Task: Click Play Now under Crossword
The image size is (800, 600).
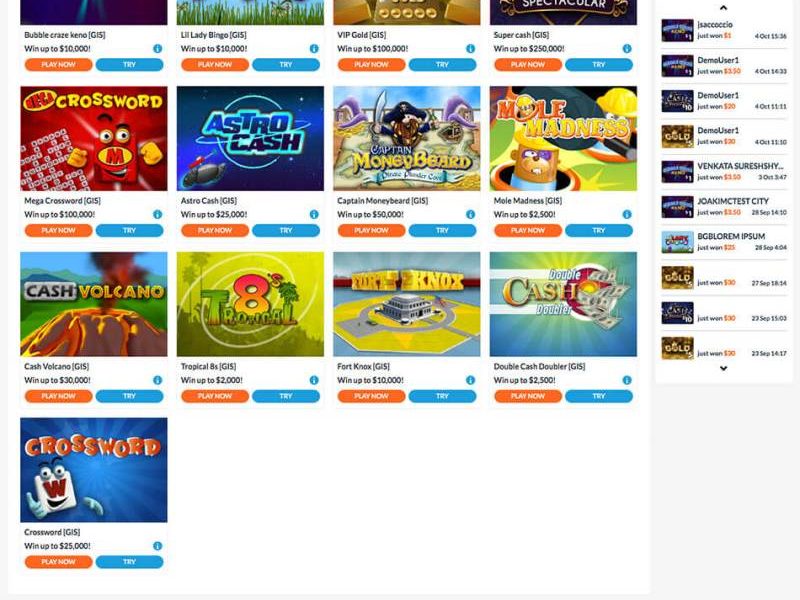Action: pyautogui.click(x=59, y=562)
